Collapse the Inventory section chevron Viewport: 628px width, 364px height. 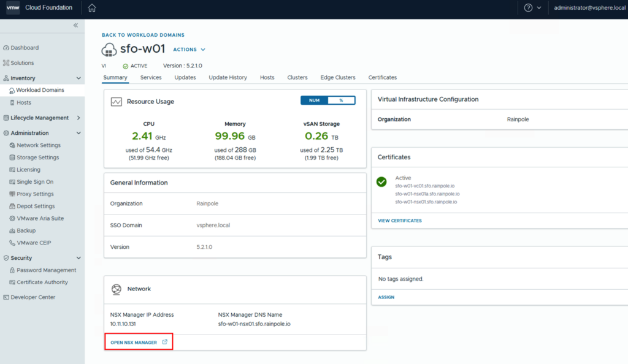[x=78, y=78]
